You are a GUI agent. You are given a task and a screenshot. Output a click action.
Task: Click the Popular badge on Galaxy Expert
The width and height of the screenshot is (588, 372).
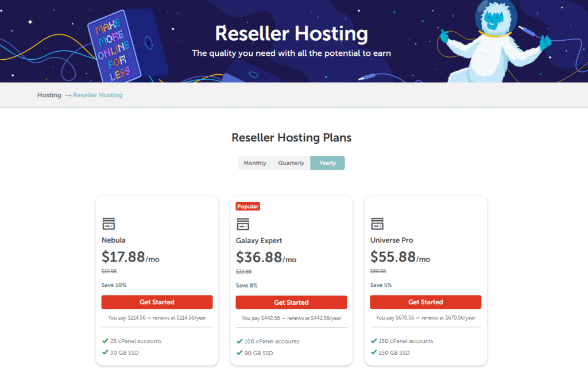tap(247, 206)
